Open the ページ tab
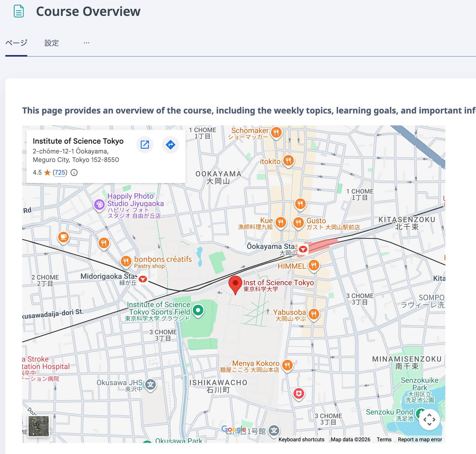The height and width of the screenshot is (454, 476). point(16,43)
